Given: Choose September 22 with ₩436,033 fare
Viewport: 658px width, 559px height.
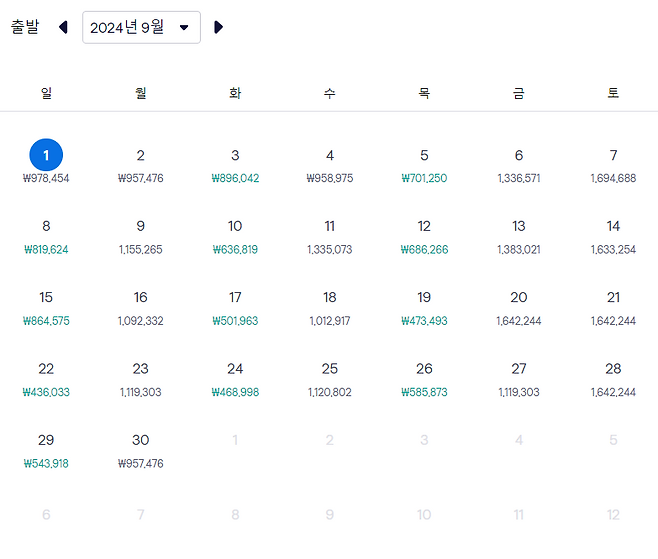Looking at the screenshot, I should click(46, 380).
